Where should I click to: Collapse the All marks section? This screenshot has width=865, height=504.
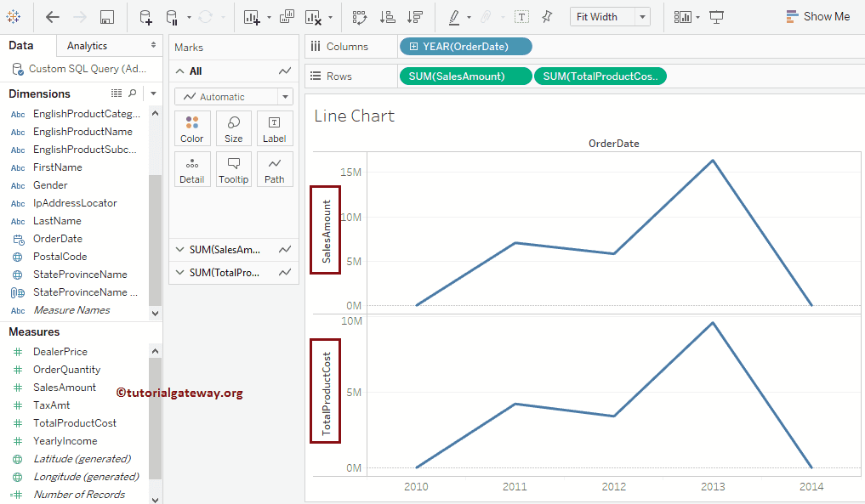[179, 71]
